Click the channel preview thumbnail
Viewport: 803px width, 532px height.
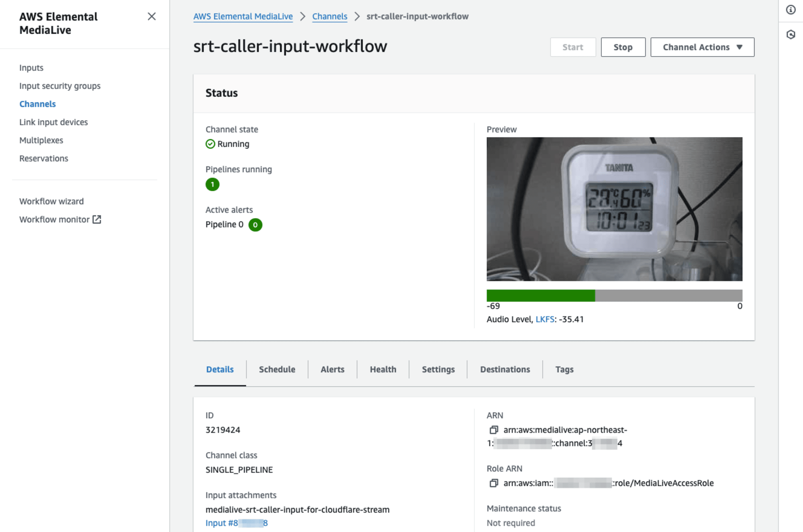click(x=614, y=209)
